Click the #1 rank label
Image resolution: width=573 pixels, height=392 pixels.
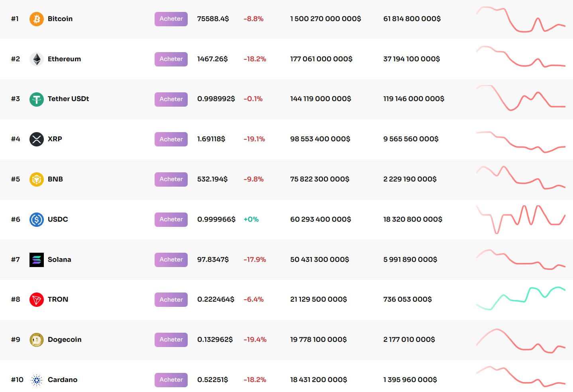(x=15, y=19)
